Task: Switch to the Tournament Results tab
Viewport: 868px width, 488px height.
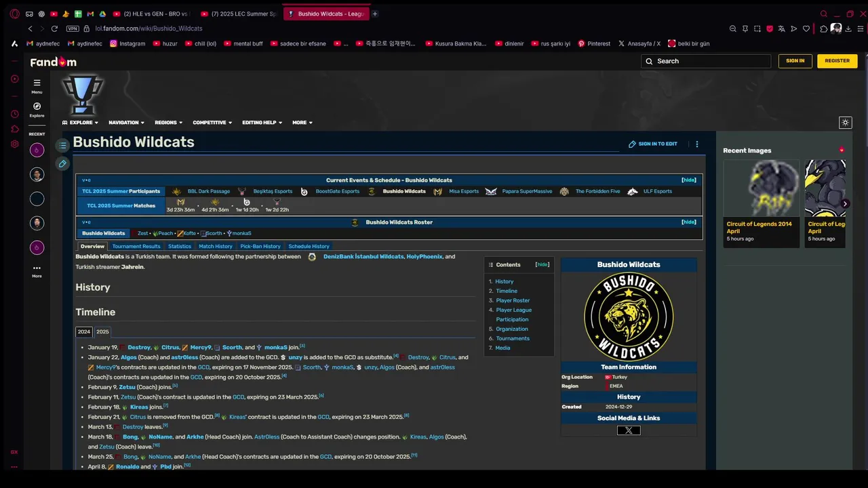Action: [x=136, y=247]
